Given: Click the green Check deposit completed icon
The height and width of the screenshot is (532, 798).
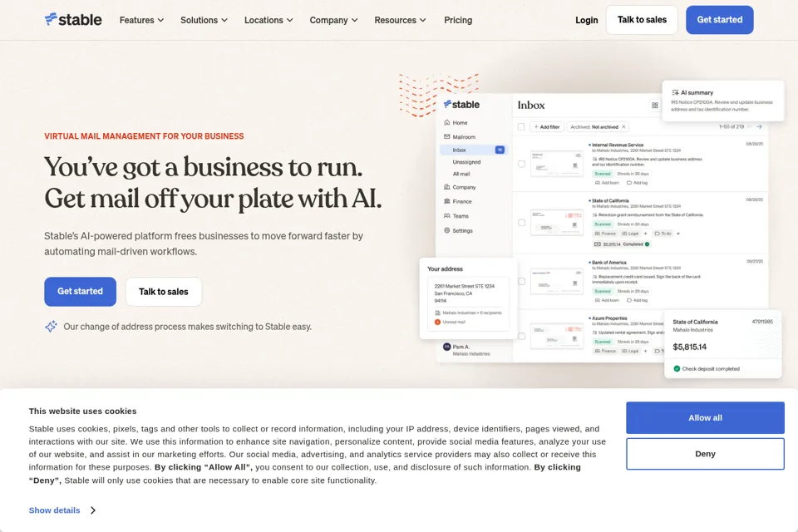Looking at the screenshot, I should (677, 368).
